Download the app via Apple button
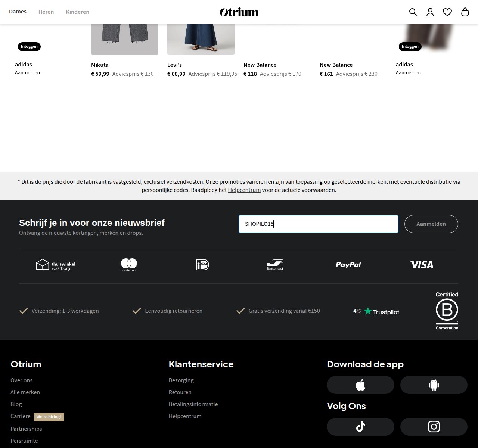Screen dimensions: 478x448 360,385
